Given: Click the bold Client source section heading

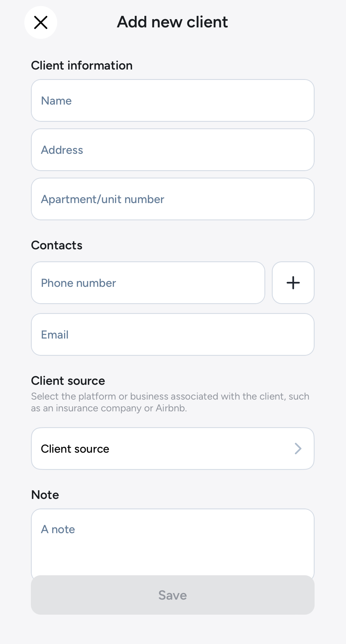Looking at the screenshot, I should click(x=68, y=381).
